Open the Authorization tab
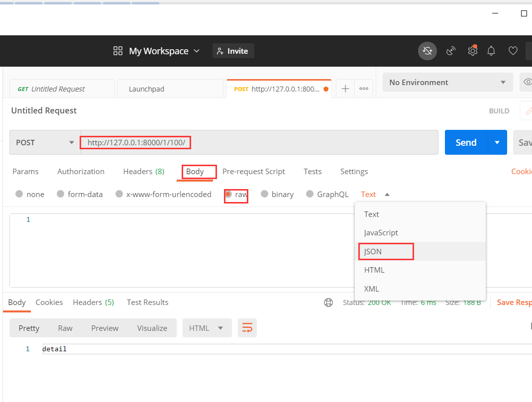 81,171
